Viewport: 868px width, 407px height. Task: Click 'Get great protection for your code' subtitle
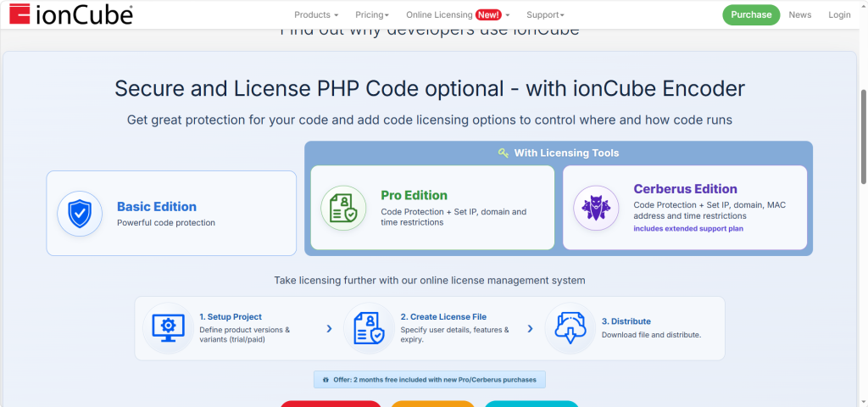(430, 120)
